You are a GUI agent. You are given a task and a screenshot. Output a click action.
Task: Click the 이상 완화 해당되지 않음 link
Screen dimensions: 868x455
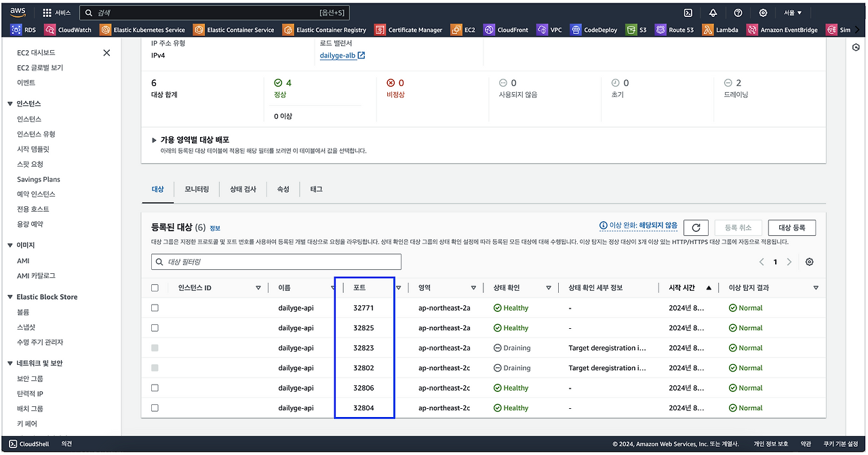[x=638, y=226]
